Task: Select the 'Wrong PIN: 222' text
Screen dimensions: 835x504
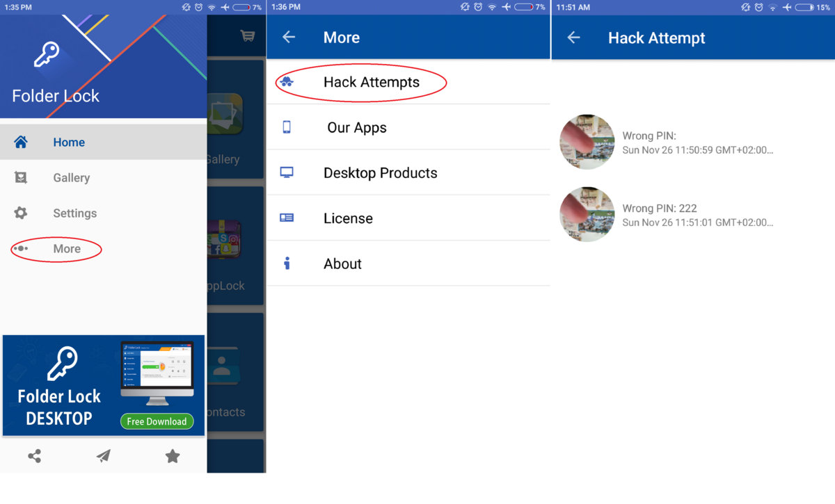Action: tap(660, 209)
